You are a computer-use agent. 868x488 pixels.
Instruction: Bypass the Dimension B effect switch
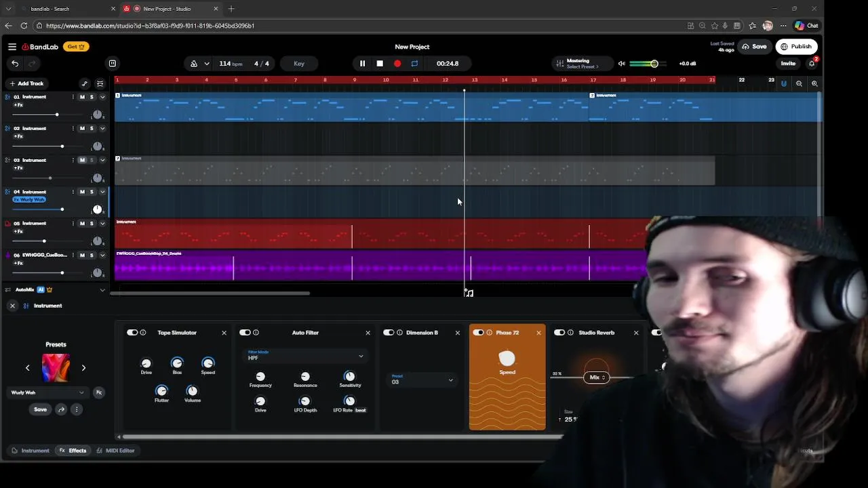[x=389, y=333]
